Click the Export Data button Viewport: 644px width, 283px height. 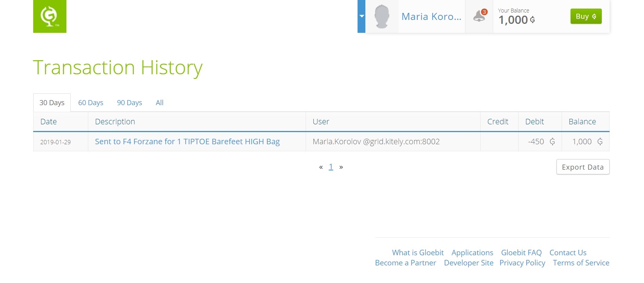pyautogui.click(x=583, y=167)
